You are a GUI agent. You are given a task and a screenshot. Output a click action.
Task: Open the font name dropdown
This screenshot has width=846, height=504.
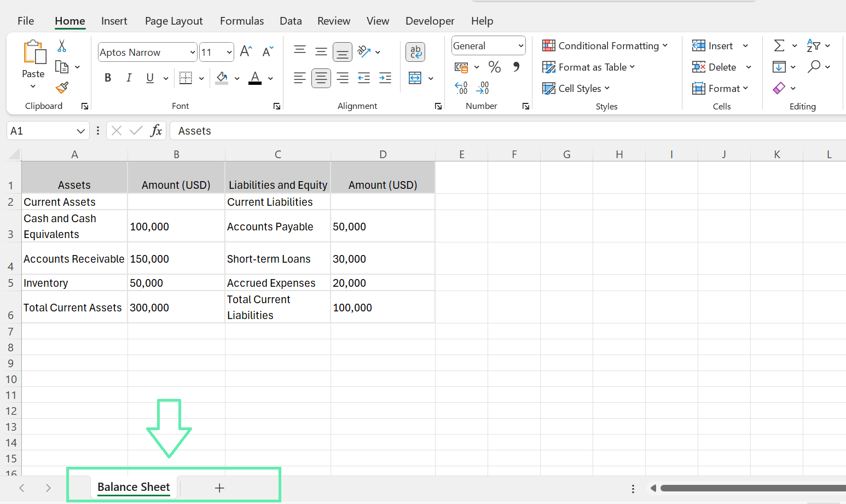point(193,53)
